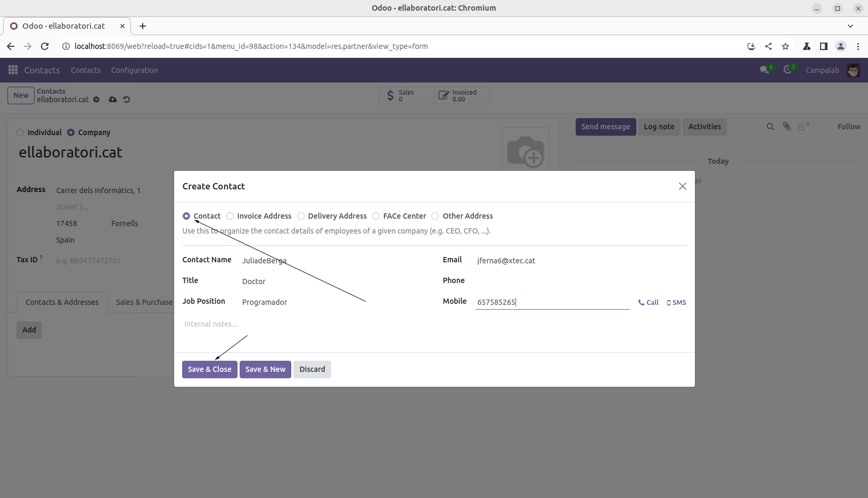Open the Configuration menu
The image size is (868, 498).
pos(134,70)
